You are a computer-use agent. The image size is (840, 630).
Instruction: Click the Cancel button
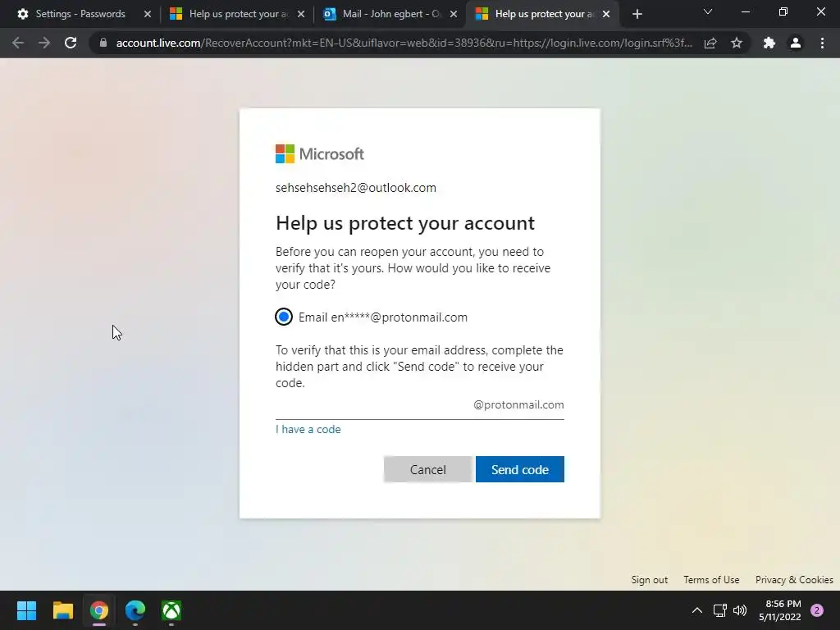[427, 469]
